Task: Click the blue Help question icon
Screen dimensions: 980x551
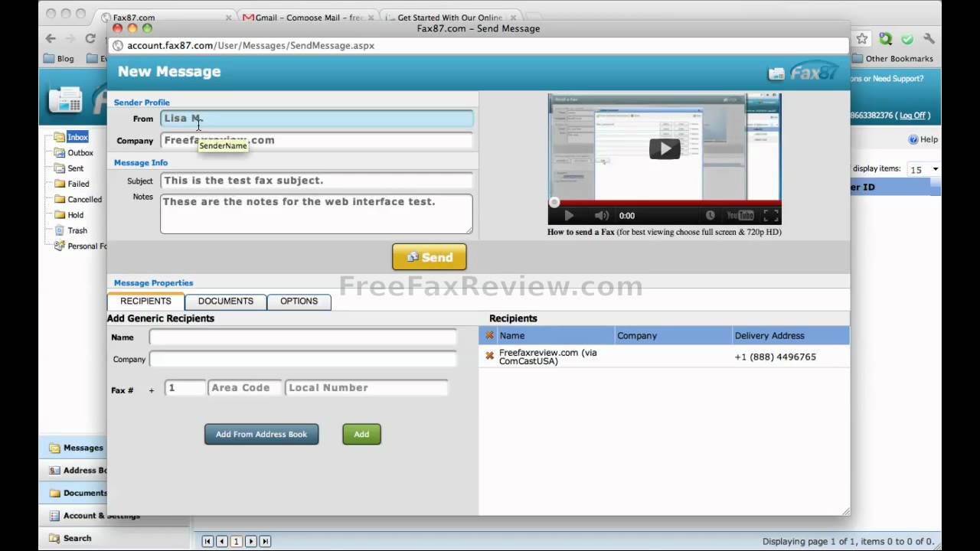Action: pos(913,139)
